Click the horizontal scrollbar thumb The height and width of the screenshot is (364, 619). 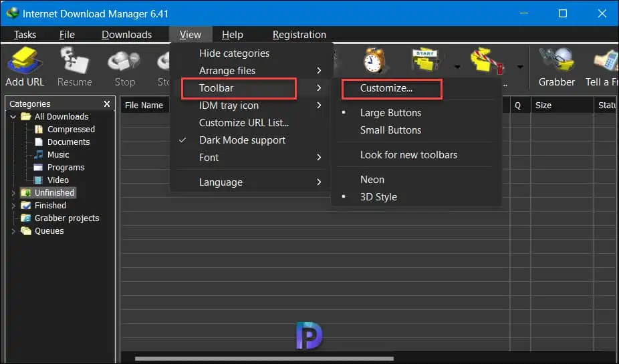264,359
